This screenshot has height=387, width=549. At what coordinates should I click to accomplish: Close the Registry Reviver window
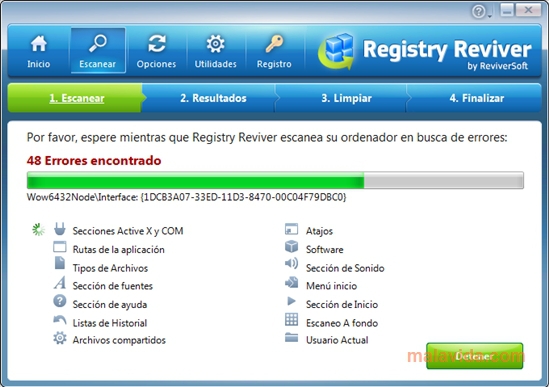528,10
